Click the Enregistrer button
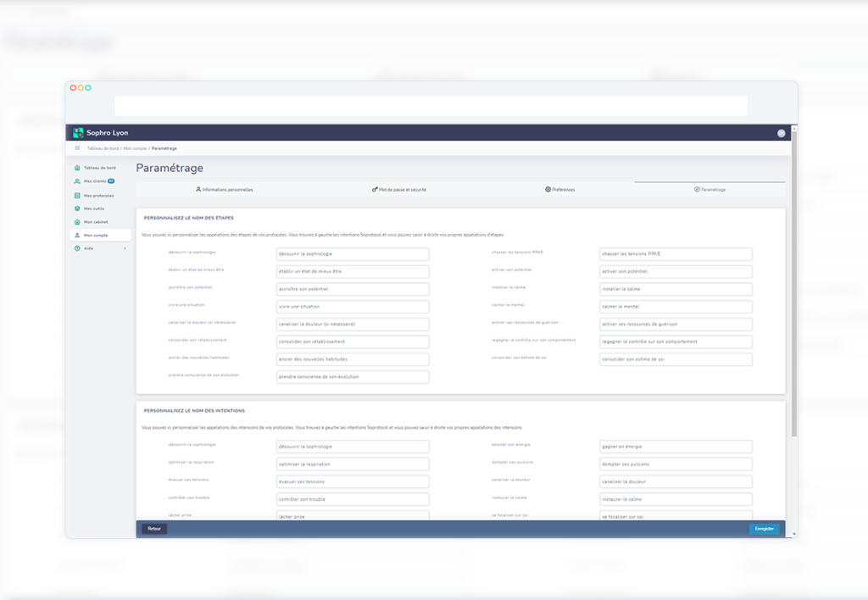 pos(764,529)
